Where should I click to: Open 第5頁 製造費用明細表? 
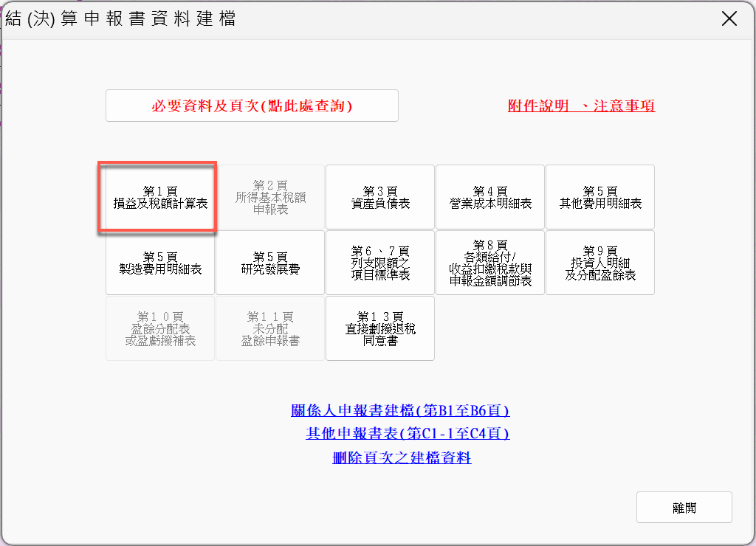pyautogui.click(x=160, y=263)
